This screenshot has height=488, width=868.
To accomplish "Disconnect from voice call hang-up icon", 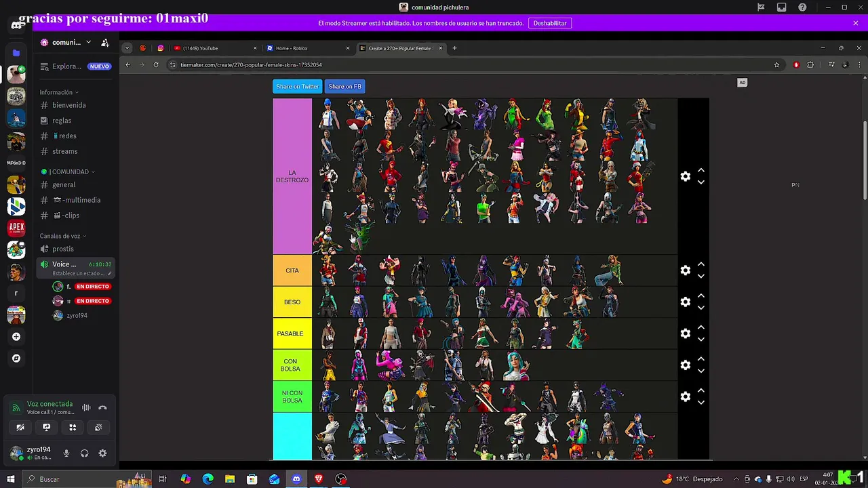I will 102,407.
